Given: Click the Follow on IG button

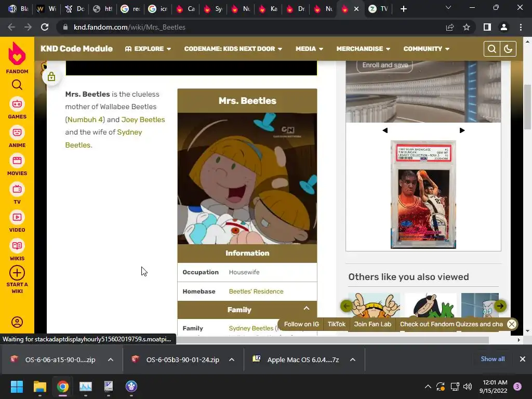Looking at the screenshot, I should coord(301,324).
